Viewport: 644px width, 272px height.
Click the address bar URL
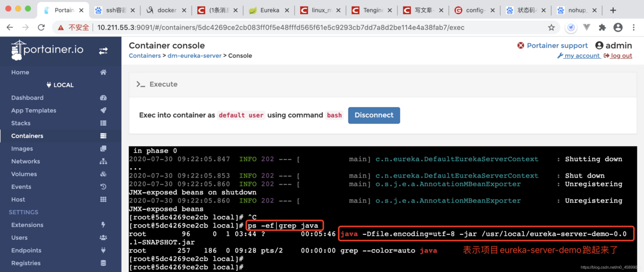[x=280, y=28]
